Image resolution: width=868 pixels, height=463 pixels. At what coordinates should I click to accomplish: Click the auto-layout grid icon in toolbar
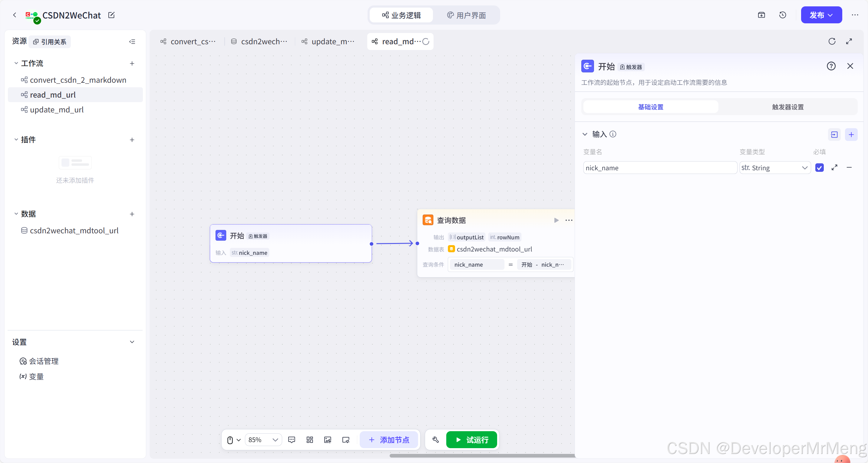tap(310, 440)
